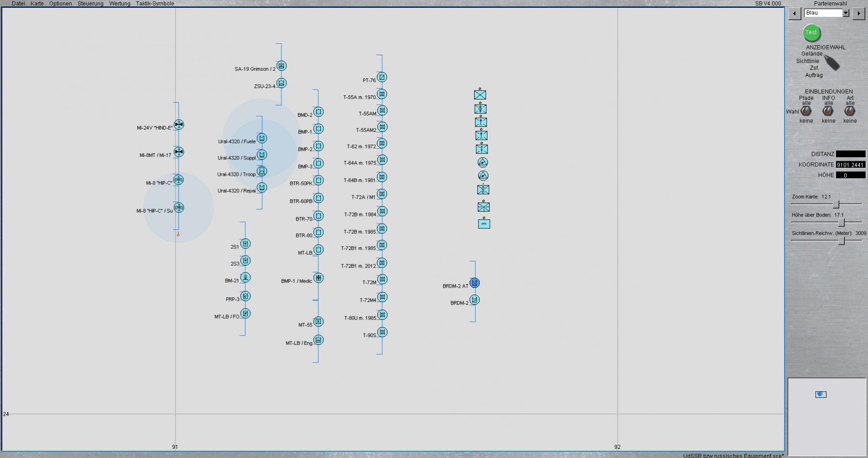Select the PT-76 unit icon
Screen dimensions: 868x458
pos(382,77)
